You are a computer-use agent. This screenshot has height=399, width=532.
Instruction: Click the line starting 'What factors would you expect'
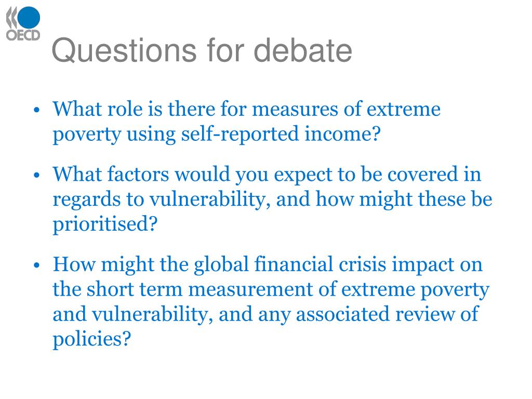pos(267,175)
